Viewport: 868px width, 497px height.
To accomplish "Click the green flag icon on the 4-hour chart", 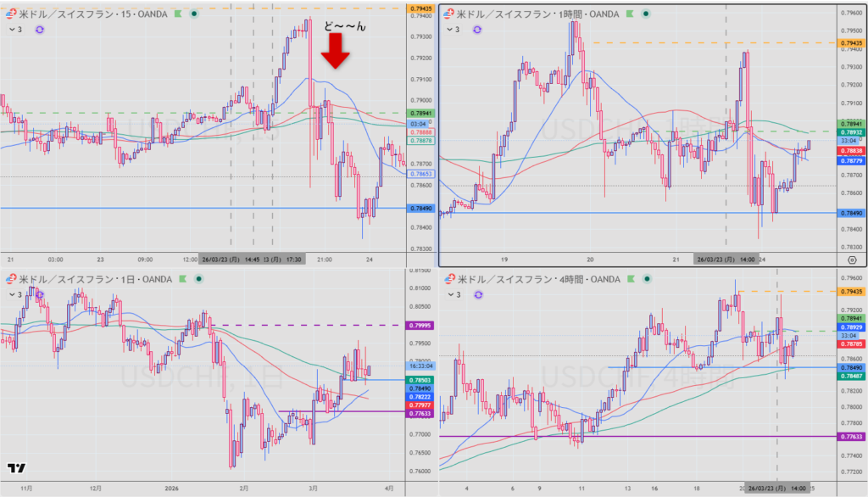I will pyautogui.click(x=632, y=279).
